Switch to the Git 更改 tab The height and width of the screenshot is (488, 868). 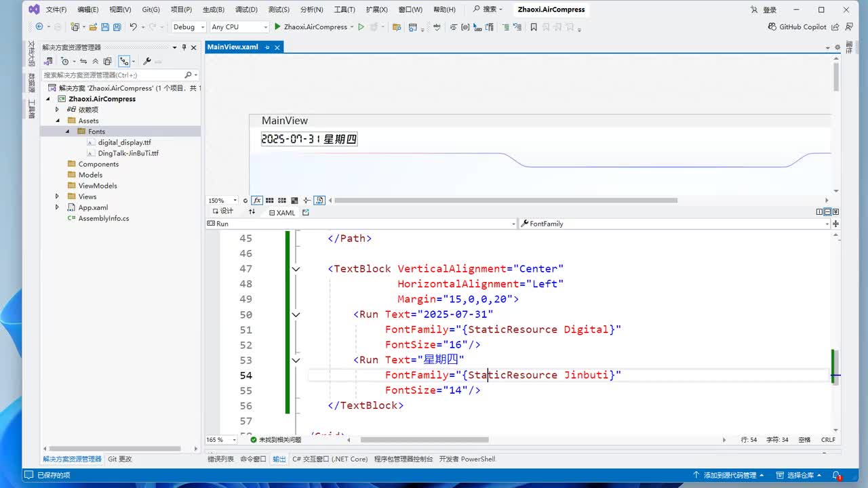(120, 459)
